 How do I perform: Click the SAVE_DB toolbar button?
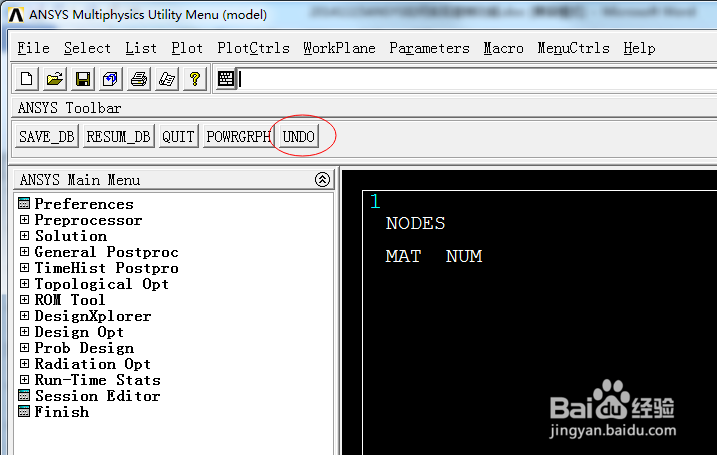click(x=47, y=136)
